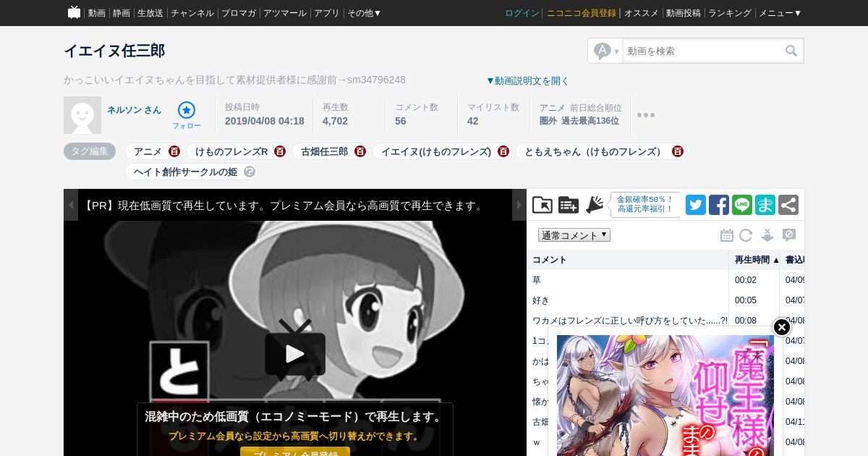Click the add to playlist icon
The height and width of the screenshot is (456, 868).
569,205
